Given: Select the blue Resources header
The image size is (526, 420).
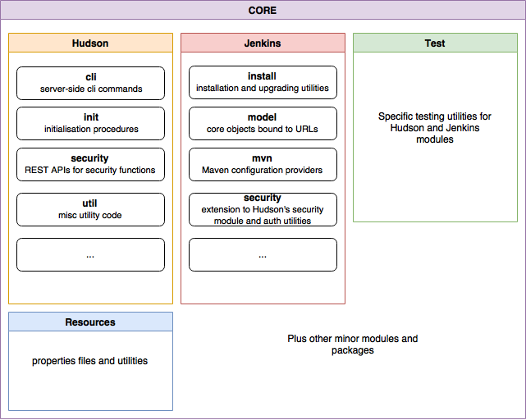Looking at the screenshot, I should [x=90, y=322].
